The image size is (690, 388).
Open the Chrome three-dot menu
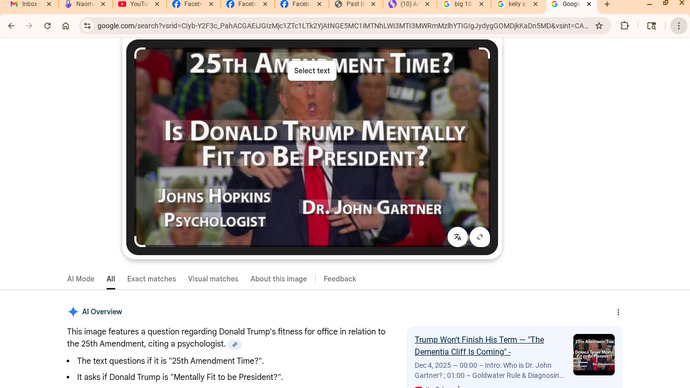[x=679, y=26]
